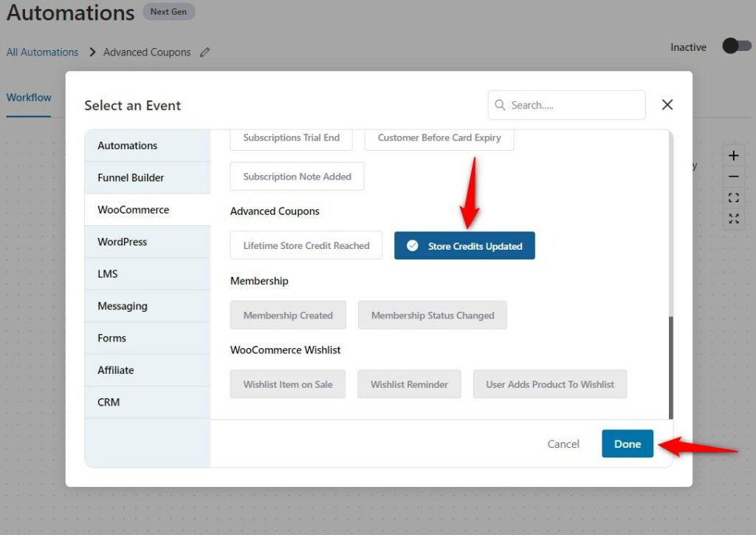The image size is (756, 535).
Task: Click the Done button
Action: click(628, 443)
